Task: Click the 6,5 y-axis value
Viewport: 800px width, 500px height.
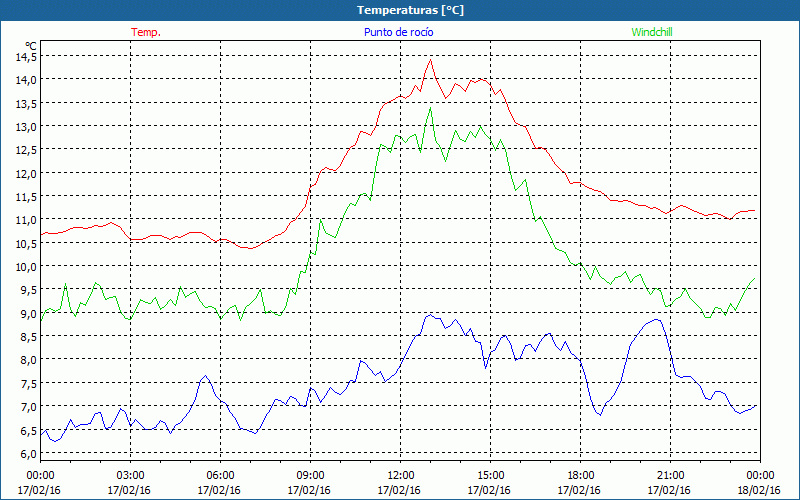Action: pos(28,431)
